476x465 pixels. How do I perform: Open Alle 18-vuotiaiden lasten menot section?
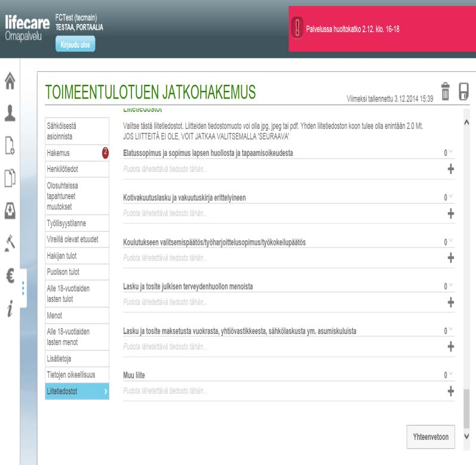(77, 337)
